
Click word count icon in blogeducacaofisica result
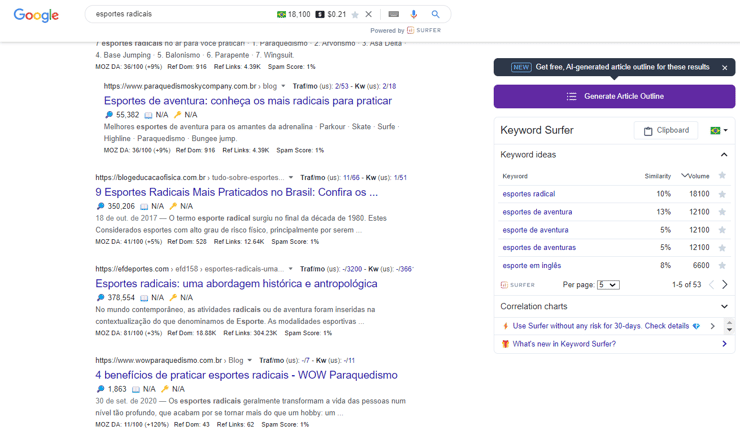click(x=144, y=206)
